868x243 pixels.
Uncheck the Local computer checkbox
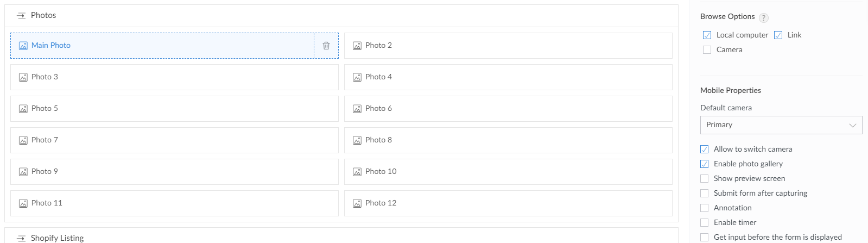pyautogui.click(x=707, y=35)
